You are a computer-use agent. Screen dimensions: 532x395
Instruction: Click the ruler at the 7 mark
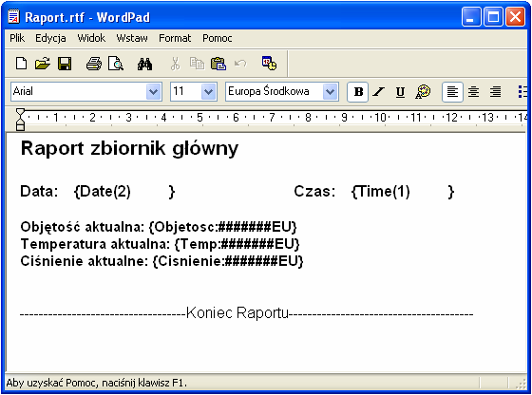272,118
